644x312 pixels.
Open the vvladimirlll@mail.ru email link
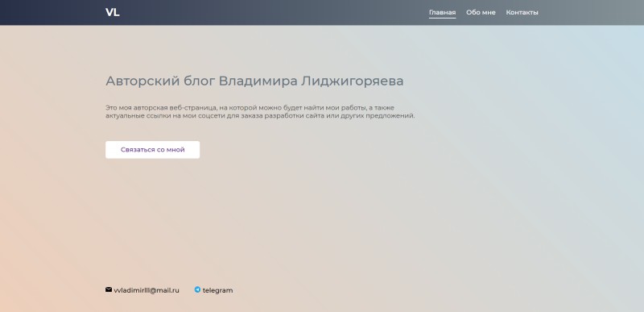pos(147,290)
